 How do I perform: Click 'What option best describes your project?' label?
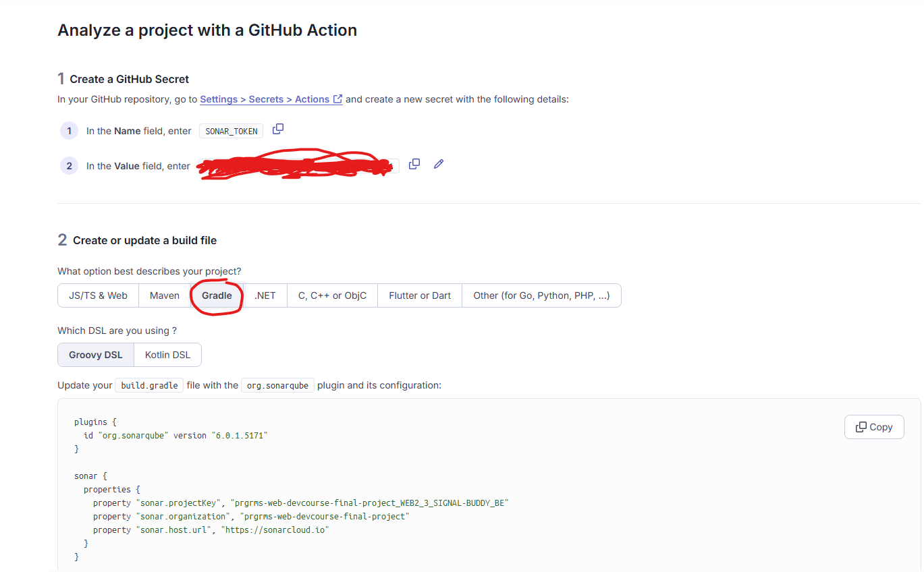pos(149,272)
